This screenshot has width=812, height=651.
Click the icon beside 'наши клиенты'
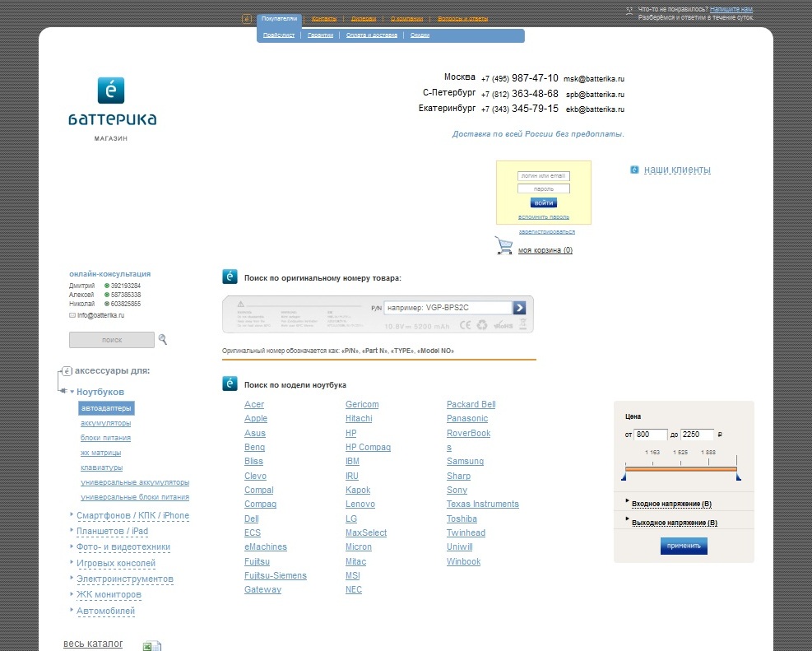634,170
